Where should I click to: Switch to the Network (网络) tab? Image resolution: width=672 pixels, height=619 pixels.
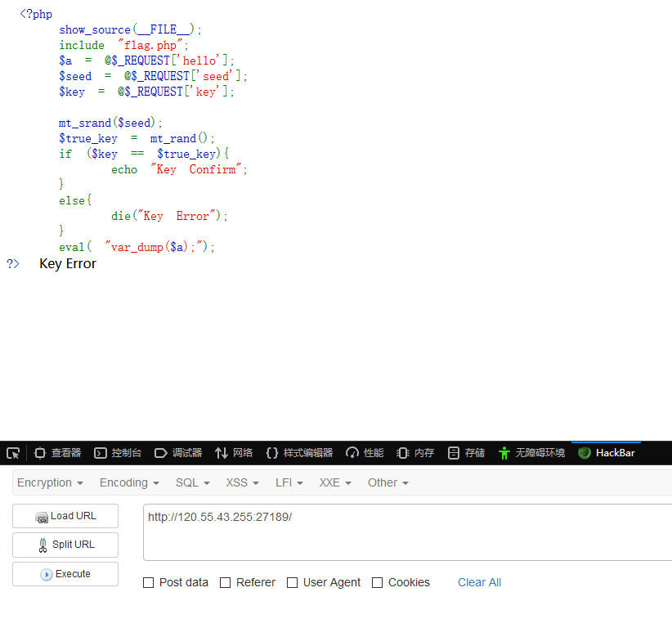(x=234, y=453)
